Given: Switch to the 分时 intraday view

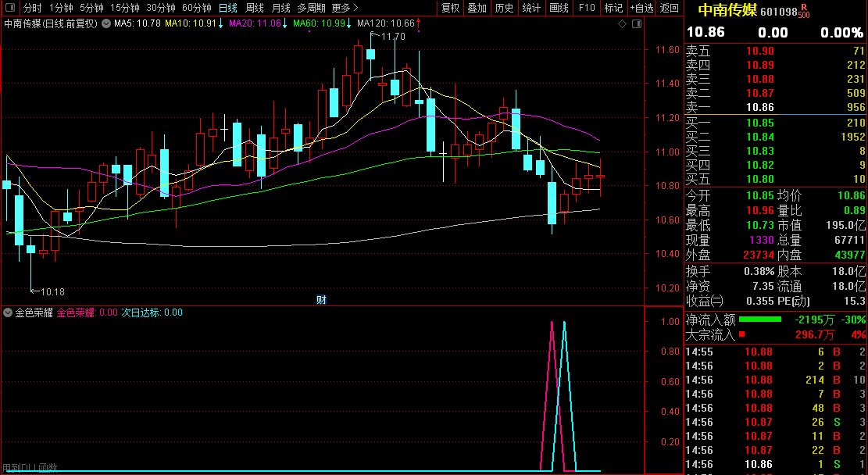Looking at the screenshot, I should [33, 8].
